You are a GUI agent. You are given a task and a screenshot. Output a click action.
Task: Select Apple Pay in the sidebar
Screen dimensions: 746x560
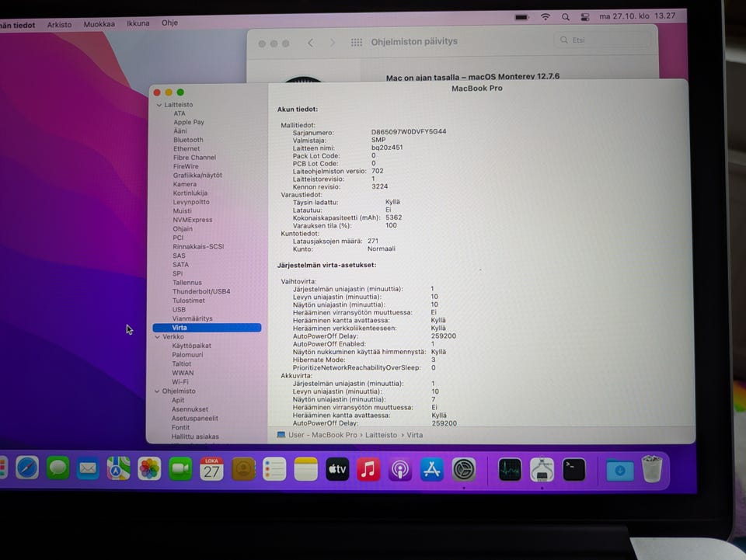(x=189, y=122)
